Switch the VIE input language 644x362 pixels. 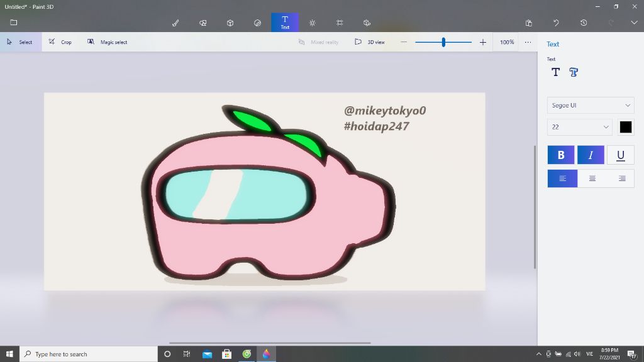click(590, 354)
